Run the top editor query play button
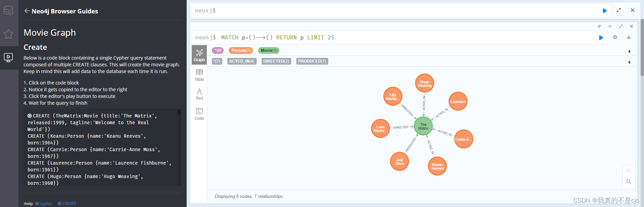 (x=605, y=11)
